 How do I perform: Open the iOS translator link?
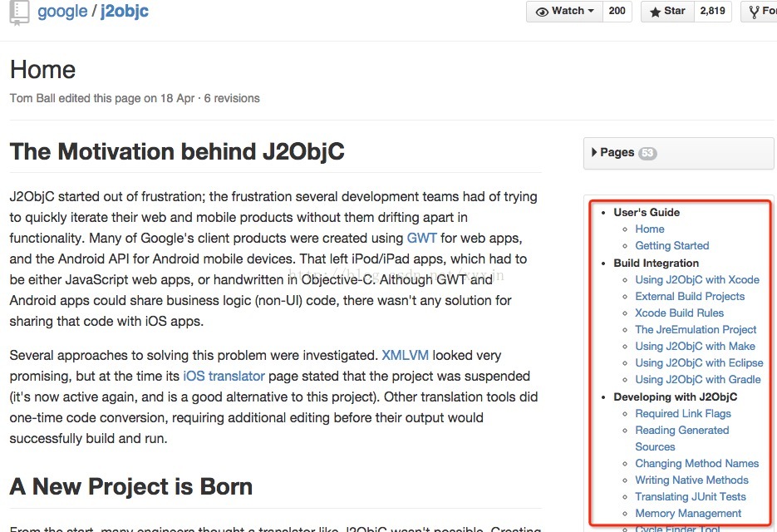click(224, 376)
